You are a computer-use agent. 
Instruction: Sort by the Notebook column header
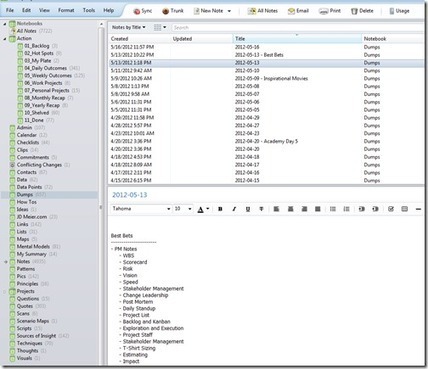[393, 39]
